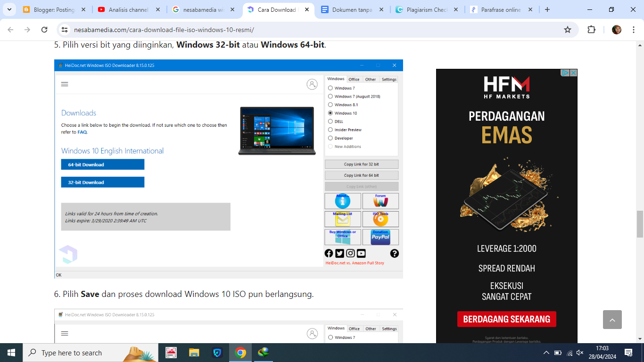Click the HFM Markets logo in ad

coord(507,87)
